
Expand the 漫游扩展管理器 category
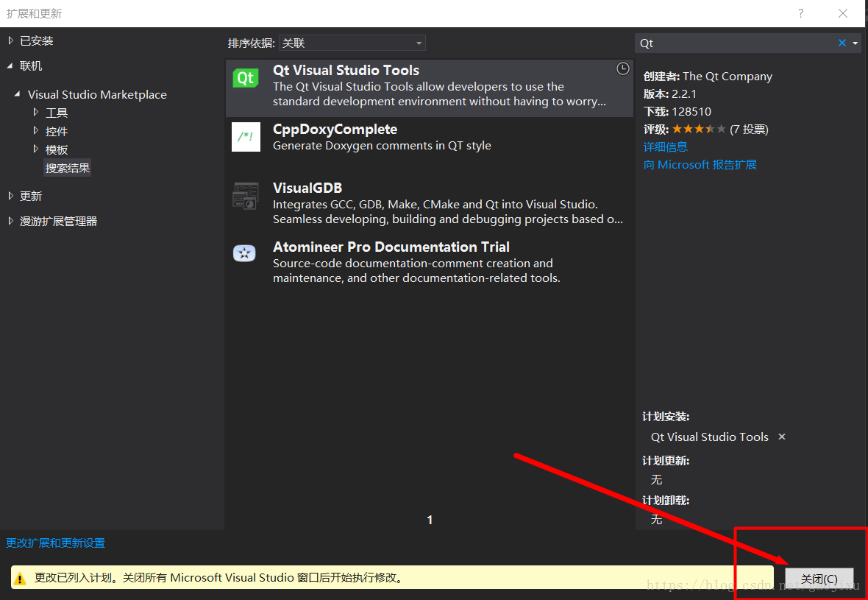pyautogui.click(x=10, y=221)
